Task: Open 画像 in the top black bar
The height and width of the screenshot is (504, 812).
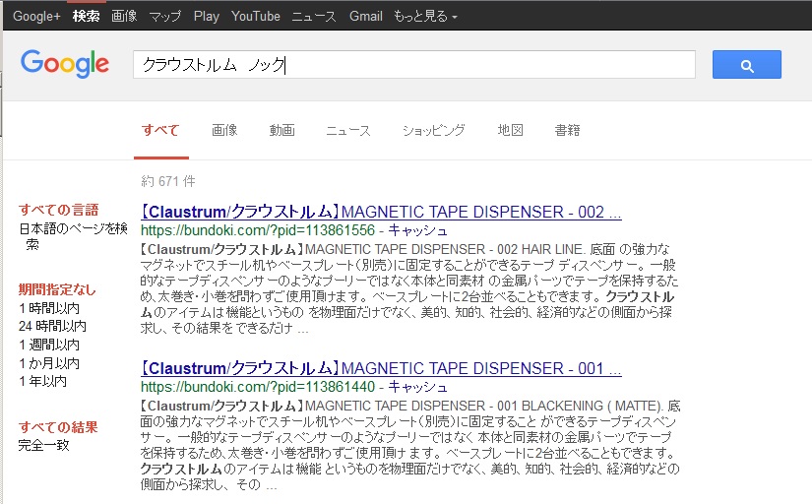Action: (x=124, y=17)
